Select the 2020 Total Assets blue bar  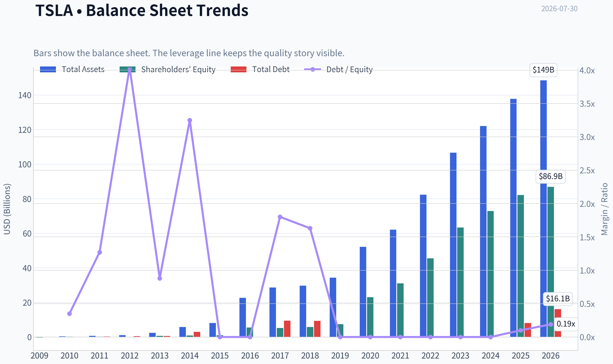tap(363, 292)
